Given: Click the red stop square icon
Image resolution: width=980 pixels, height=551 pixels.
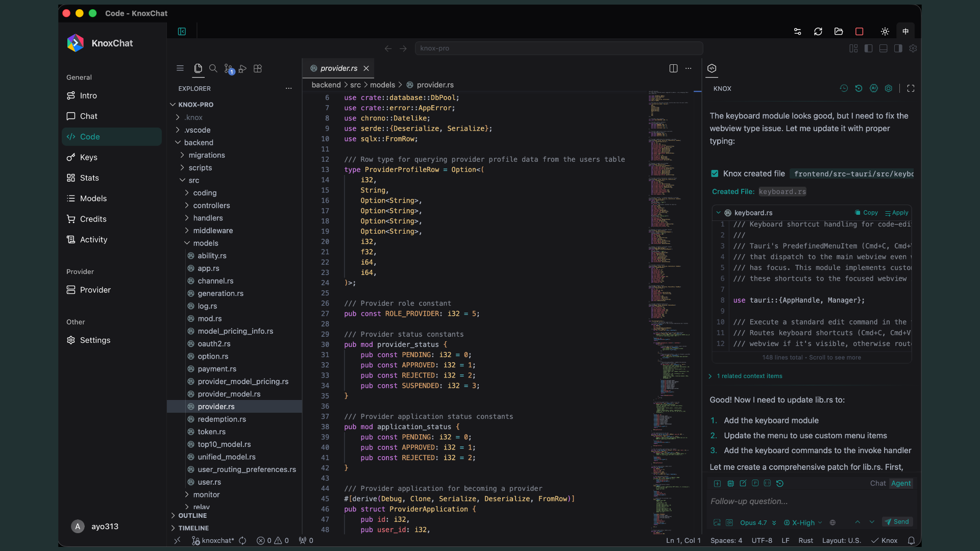Looking at the screenshot, I should click(860, 32).
